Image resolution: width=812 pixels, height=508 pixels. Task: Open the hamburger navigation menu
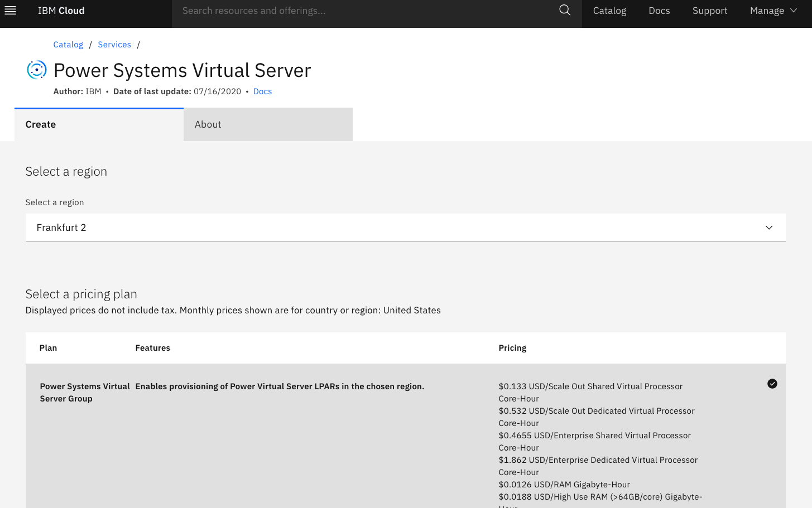(x=10, y=11)
